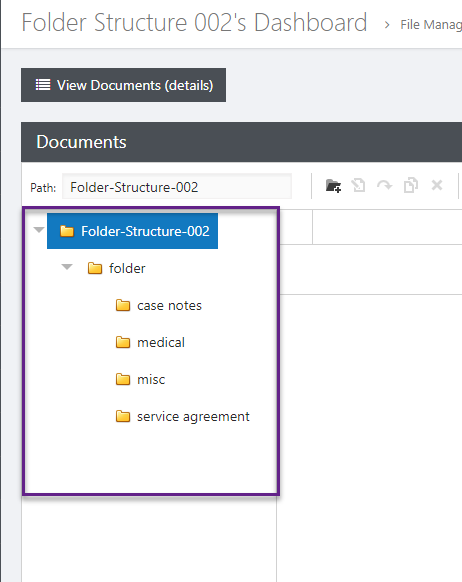Click the delete X toolbar icon
Image resolution: width=462 pixels, height=582 pixels.
(x=437, y=185)
